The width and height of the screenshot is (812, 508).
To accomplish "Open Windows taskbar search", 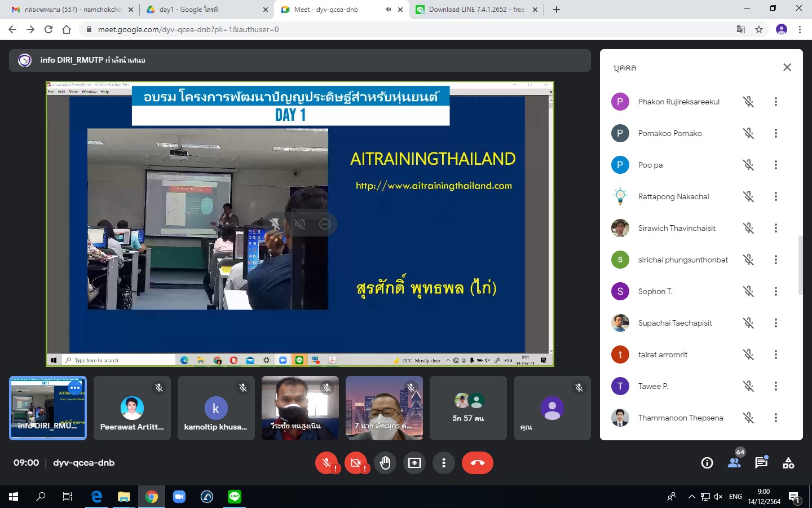I will click(41, 497).
